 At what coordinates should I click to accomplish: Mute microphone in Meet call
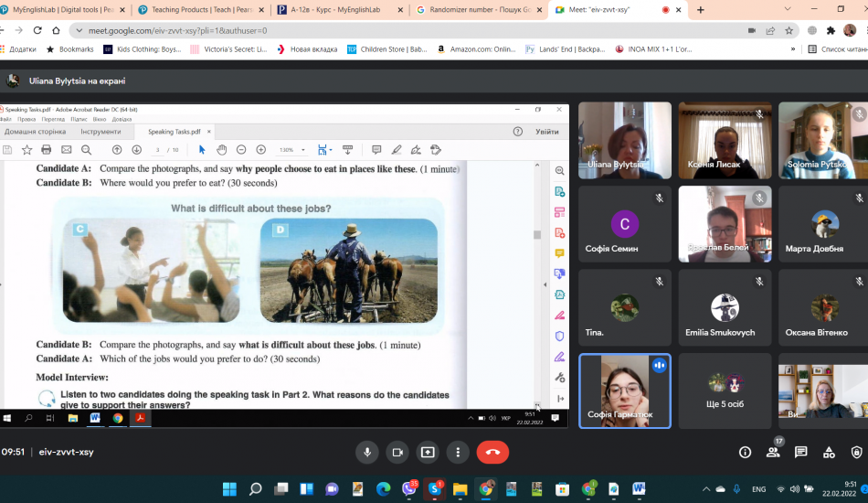(367, 452)
